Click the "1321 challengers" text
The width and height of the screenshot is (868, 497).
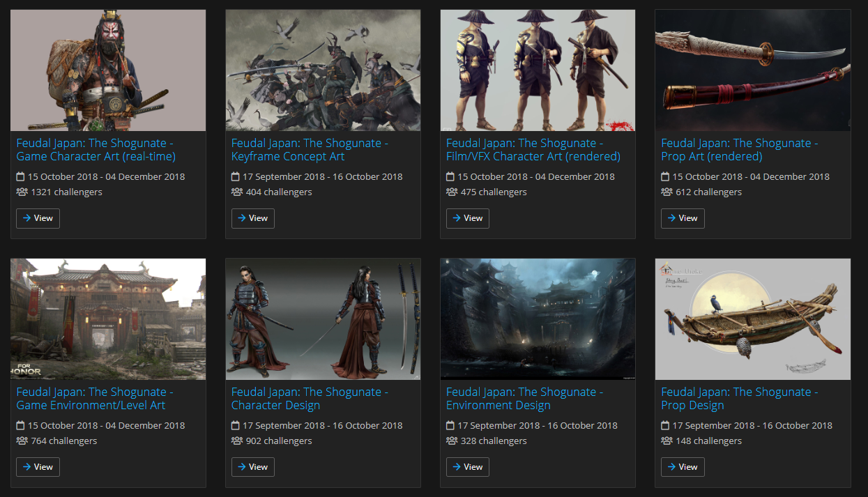tap(67, 192)
